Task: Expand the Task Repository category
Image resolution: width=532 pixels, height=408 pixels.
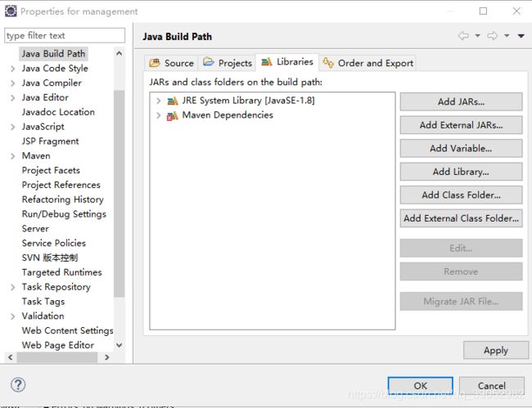Action: pos(12,287)
